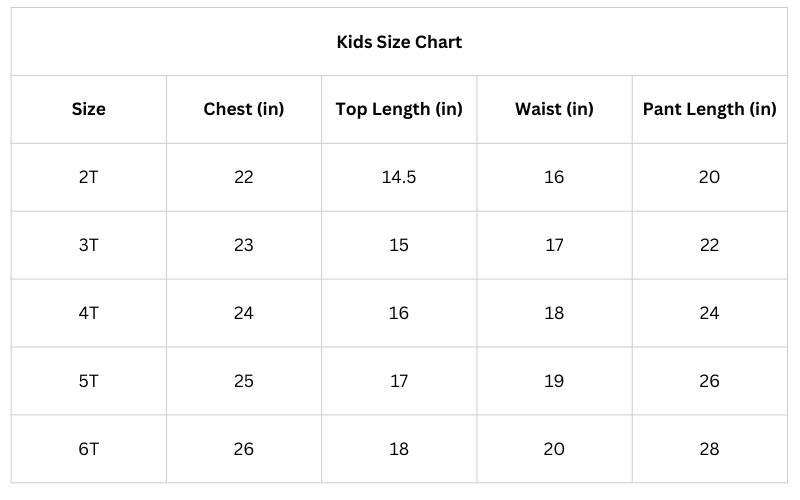Select the Top Length (in) header
This screenshot has height=500, width=800.
[x=399, y=109]
